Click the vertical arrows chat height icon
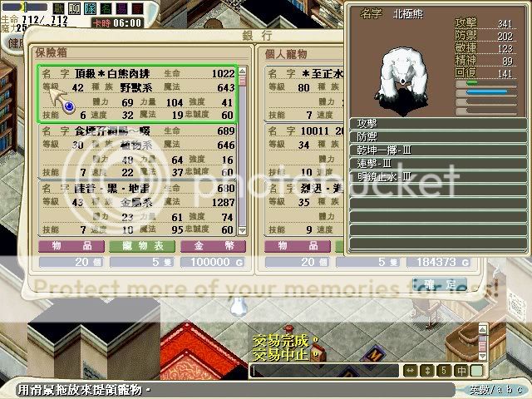 click(x=428, y=370)
